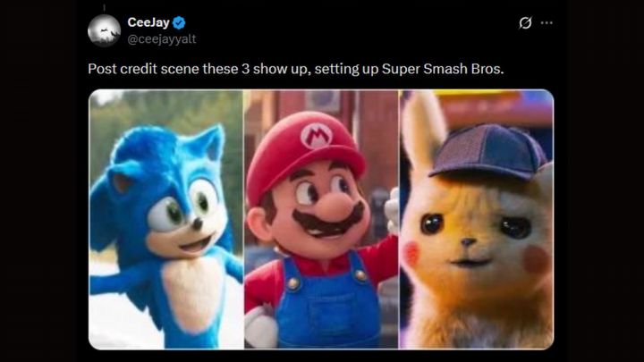
Task: Open the Grok icon on the post
Action: 525,22
